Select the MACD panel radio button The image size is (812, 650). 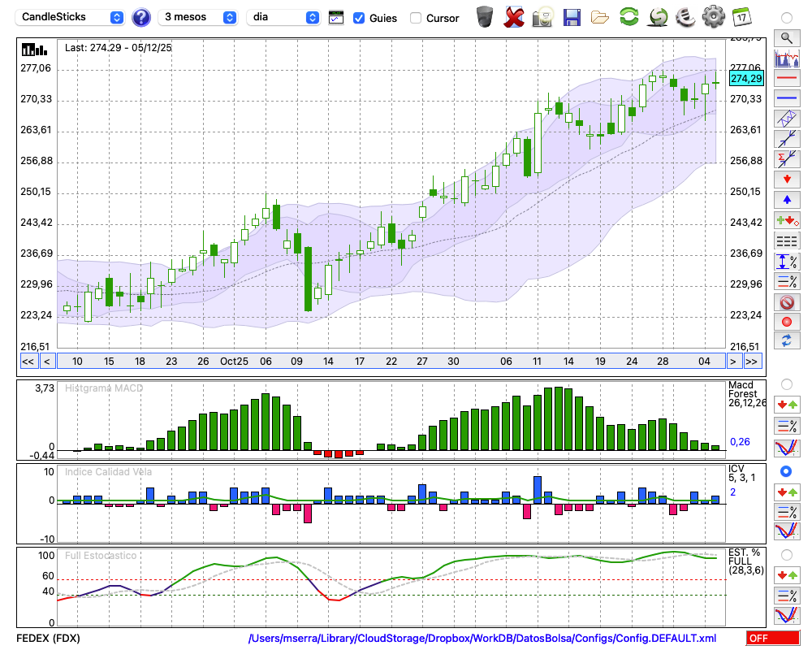point(787,384)
